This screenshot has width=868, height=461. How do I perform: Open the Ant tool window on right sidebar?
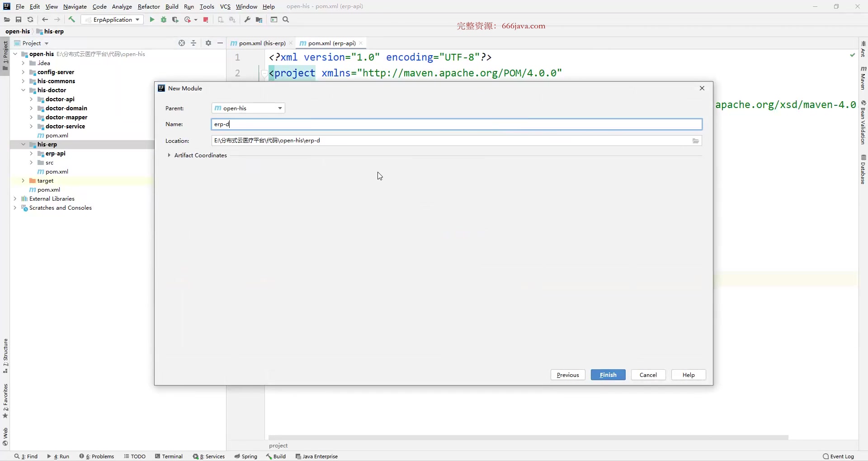click(863, 49)
